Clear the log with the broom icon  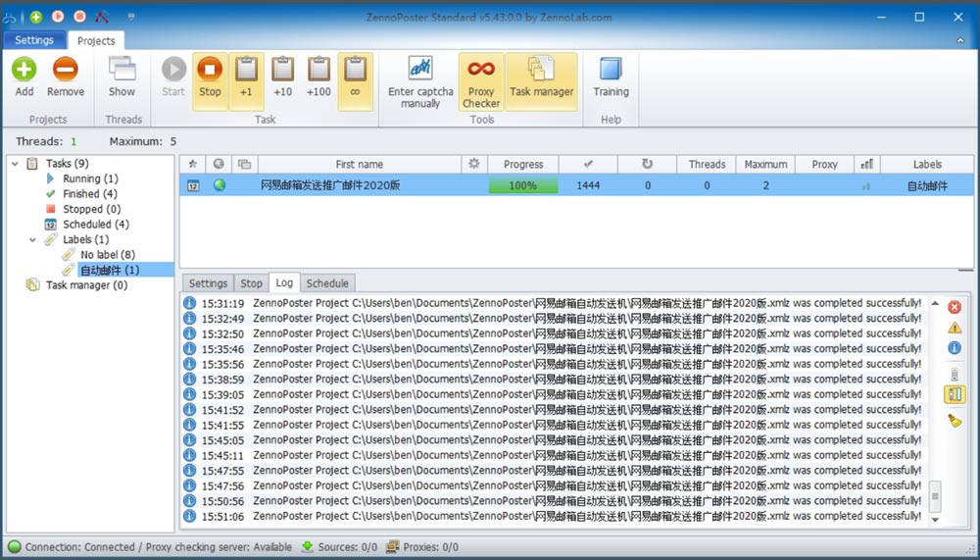point(955,421)
